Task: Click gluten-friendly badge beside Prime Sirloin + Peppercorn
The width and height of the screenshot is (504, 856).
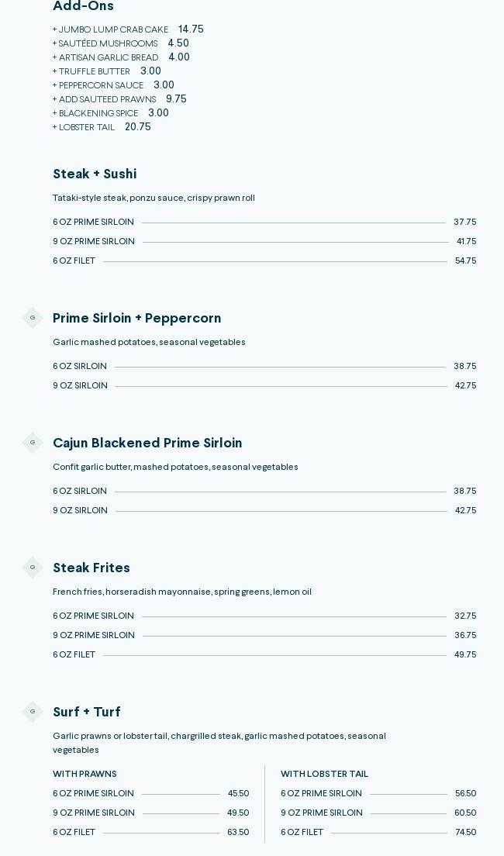Action: 33,318
